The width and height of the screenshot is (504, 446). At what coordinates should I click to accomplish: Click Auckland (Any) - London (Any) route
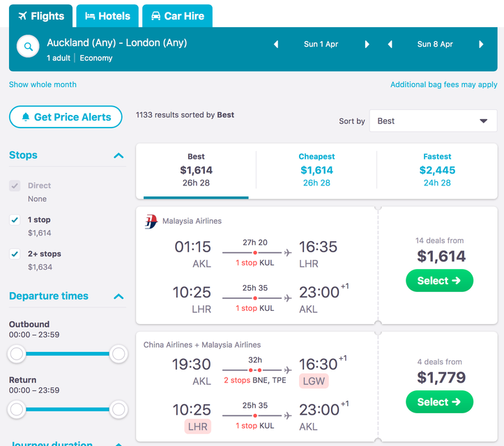point(117,43)
